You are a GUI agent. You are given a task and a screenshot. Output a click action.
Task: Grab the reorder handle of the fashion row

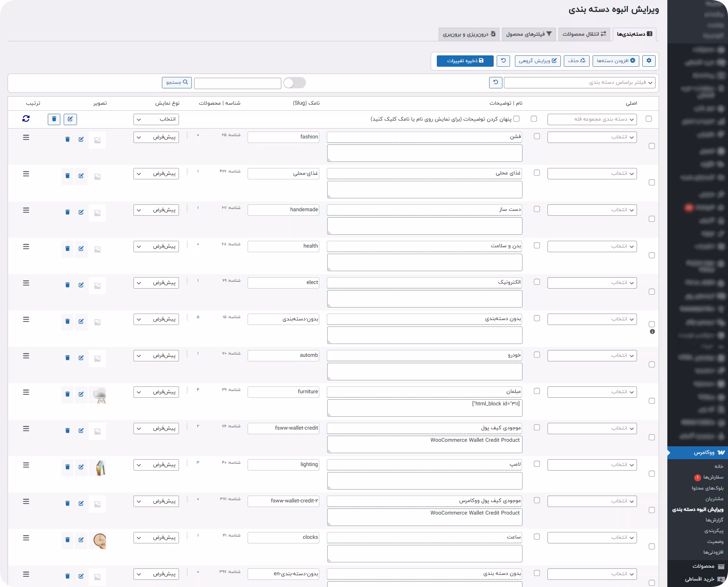coord(26,137)
